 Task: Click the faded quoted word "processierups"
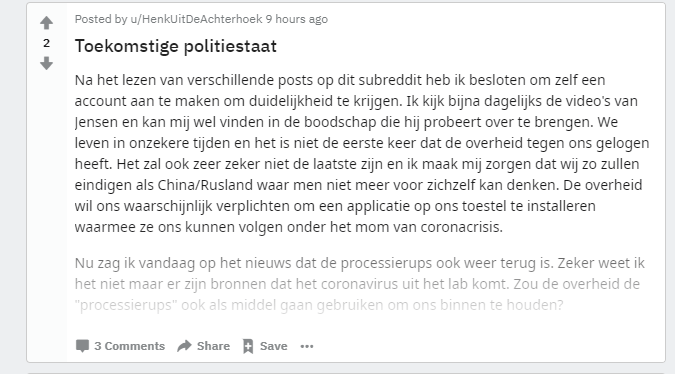[126, 305]
